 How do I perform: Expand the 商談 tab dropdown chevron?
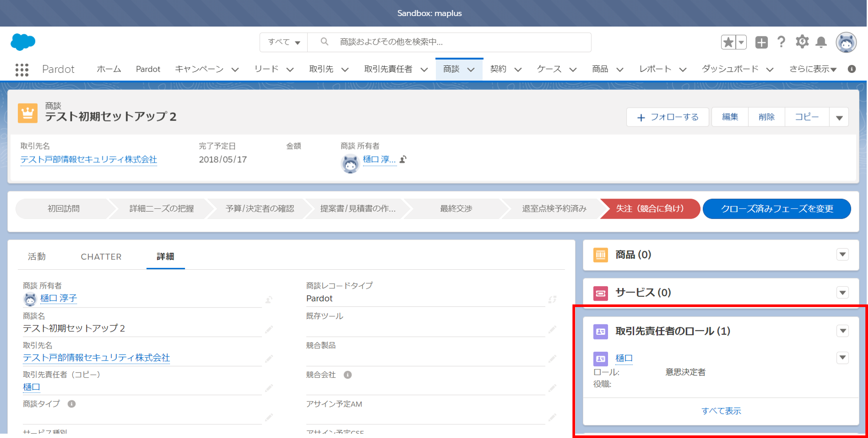click(x=471, y=69)
